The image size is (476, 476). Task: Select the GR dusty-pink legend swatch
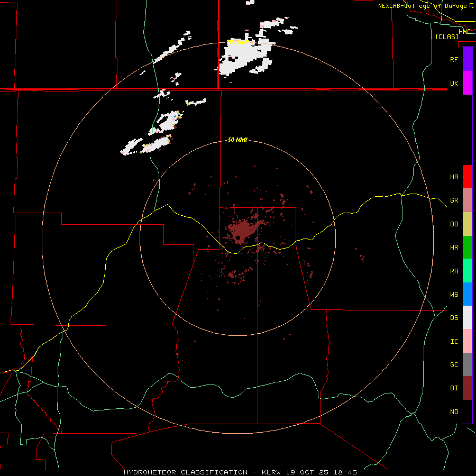click(467, 200)
